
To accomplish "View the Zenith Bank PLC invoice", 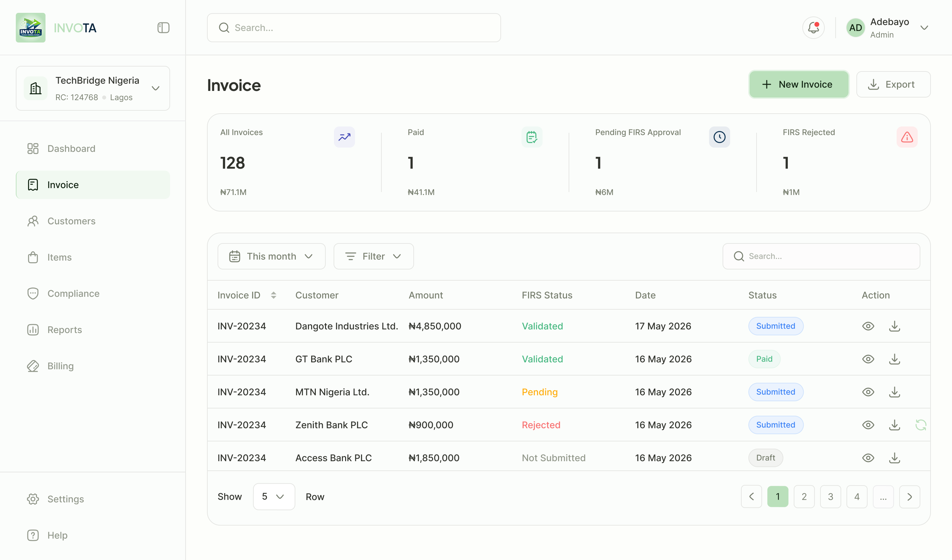I will pos(868,425).
